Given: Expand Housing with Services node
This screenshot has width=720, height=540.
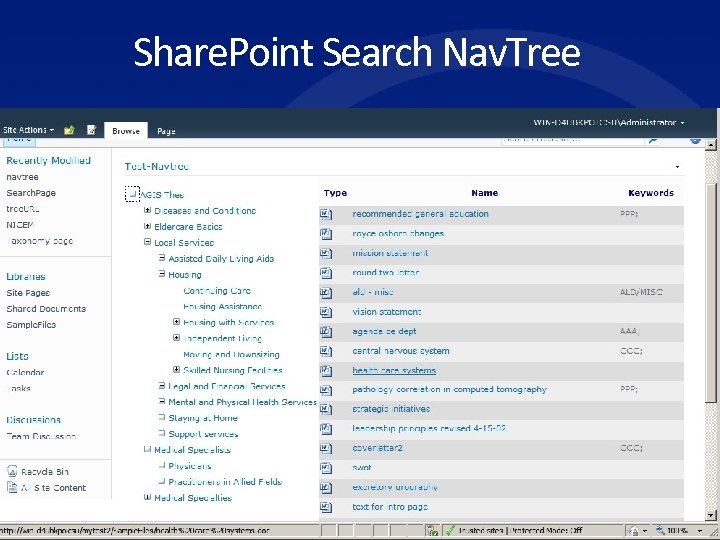Looking at the screenshot, I should point(176,321).
